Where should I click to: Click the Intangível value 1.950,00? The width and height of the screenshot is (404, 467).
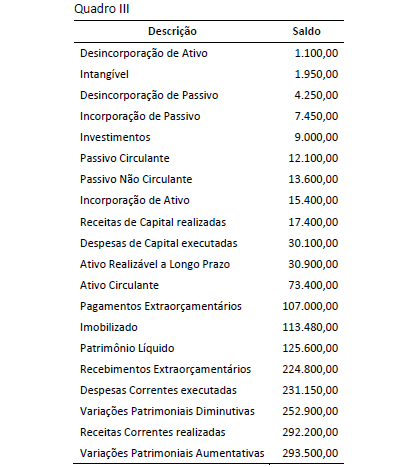(x=316, y=74)
